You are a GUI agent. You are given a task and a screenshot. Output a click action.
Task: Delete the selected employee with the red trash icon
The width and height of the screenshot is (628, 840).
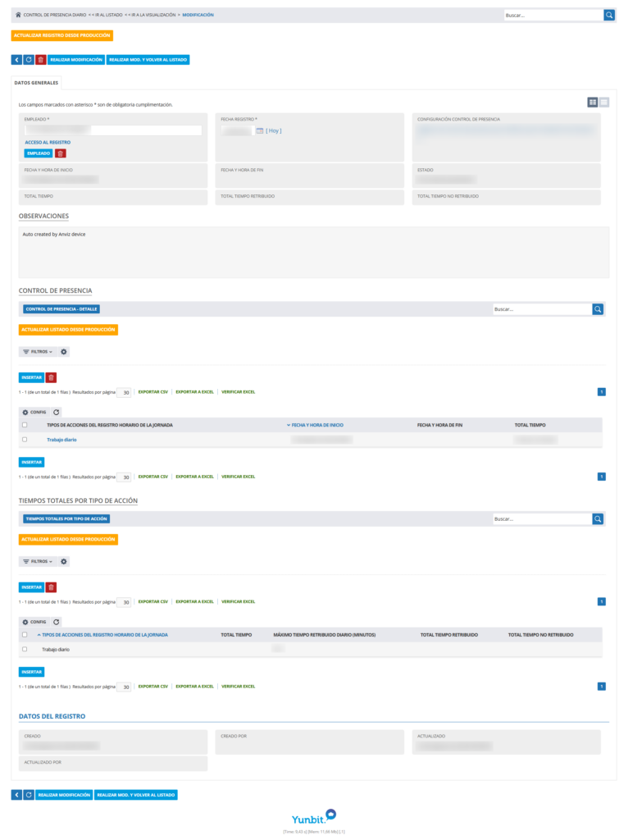tap(61, 153)
